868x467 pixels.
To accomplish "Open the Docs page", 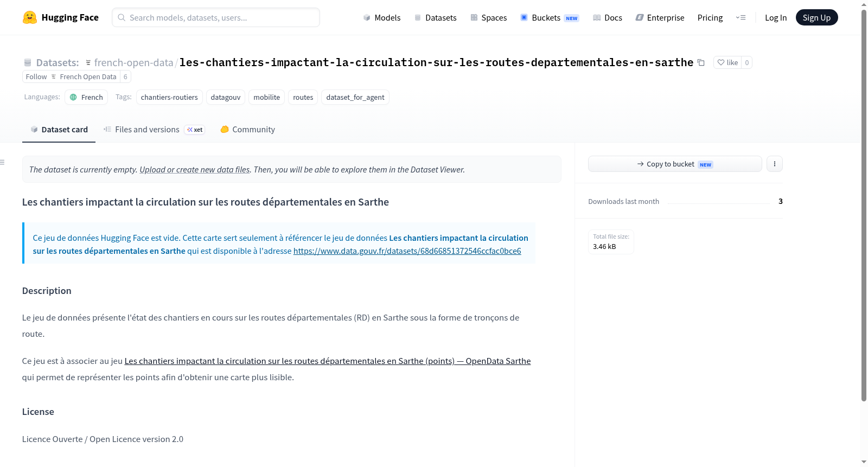I will (x=608, y=17).
